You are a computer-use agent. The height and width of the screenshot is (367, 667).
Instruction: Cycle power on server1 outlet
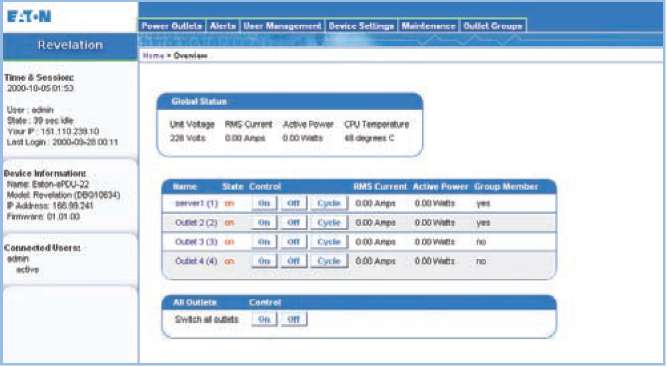point(329,203)
